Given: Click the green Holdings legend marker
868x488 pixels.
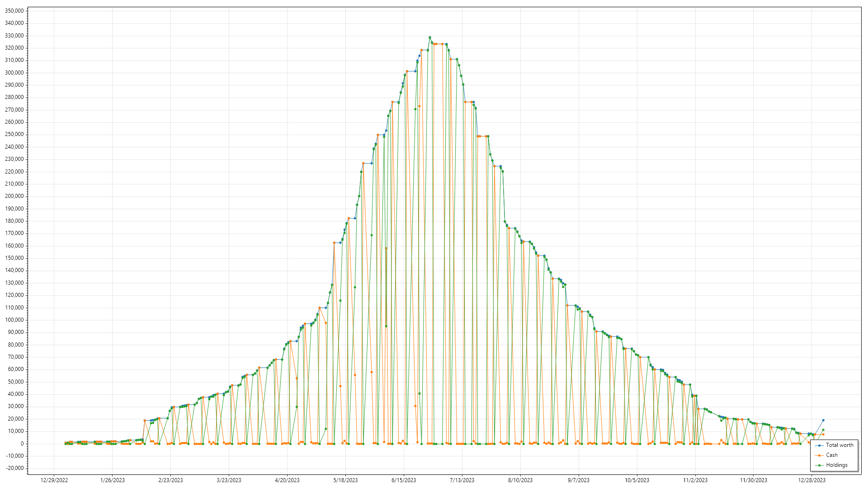Looking at the screenshot, I should (820, 465).
